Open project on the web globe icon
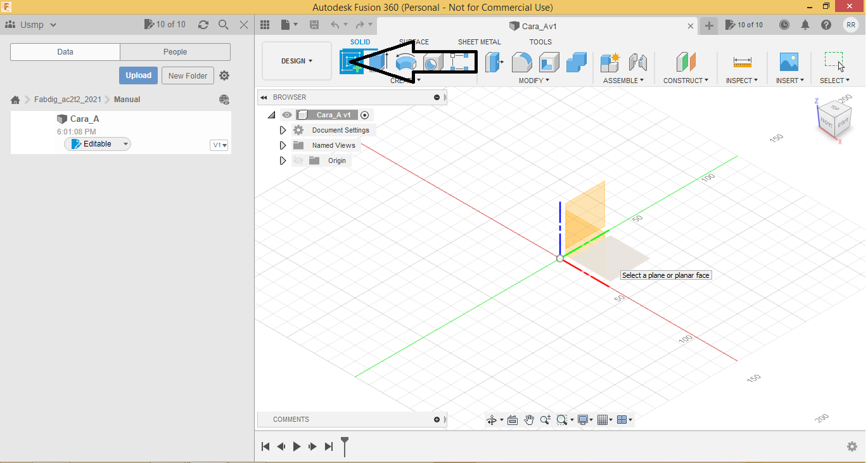Viewport: 868px width, 463px height. (224, 100)
